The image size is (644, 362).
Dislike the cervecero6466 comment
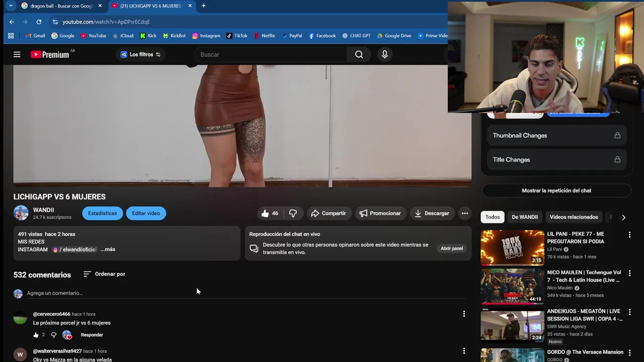[x=54, y=335]
